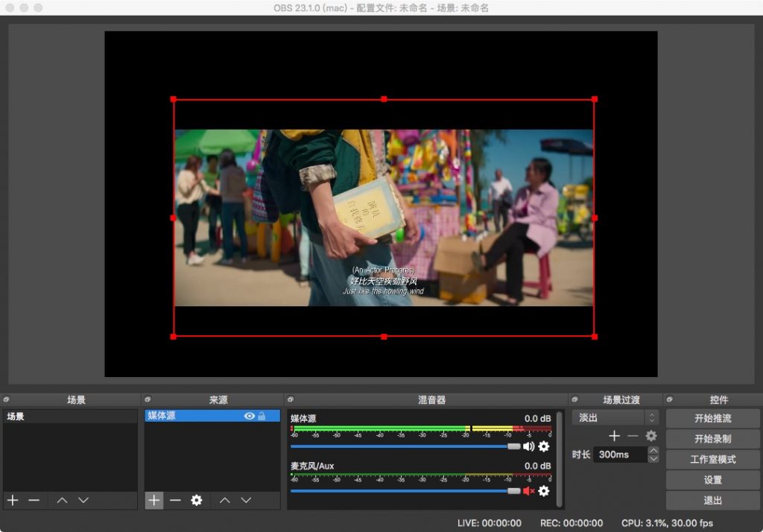The height and width of the screenshot is (532, 763).
Task: Click the 麦克风/Aux volume slider in the mixer
Action: 405,491
